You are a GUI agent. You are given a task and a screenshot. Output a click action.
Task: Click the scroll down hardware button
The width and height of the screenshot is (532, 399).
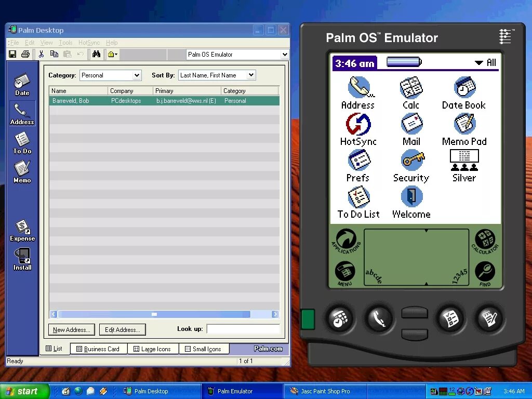(x=414, y=334)
